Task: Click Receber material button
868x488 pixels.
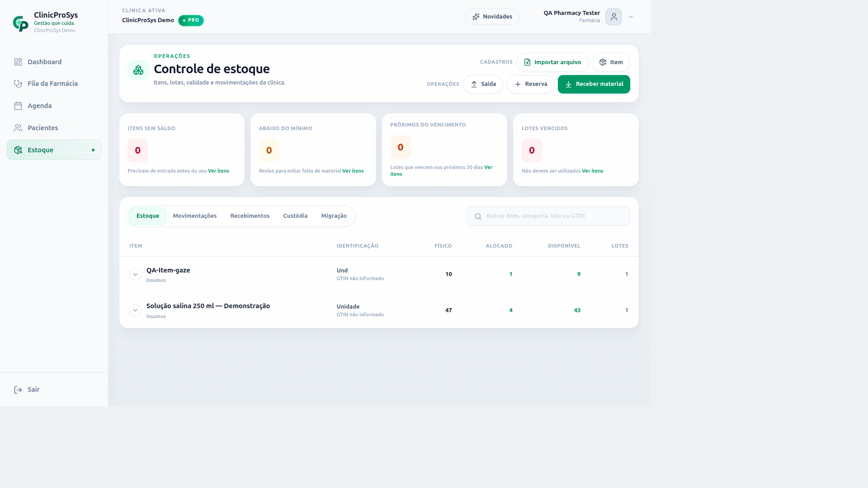Action: pyautogui.click(x=594, y=84)
